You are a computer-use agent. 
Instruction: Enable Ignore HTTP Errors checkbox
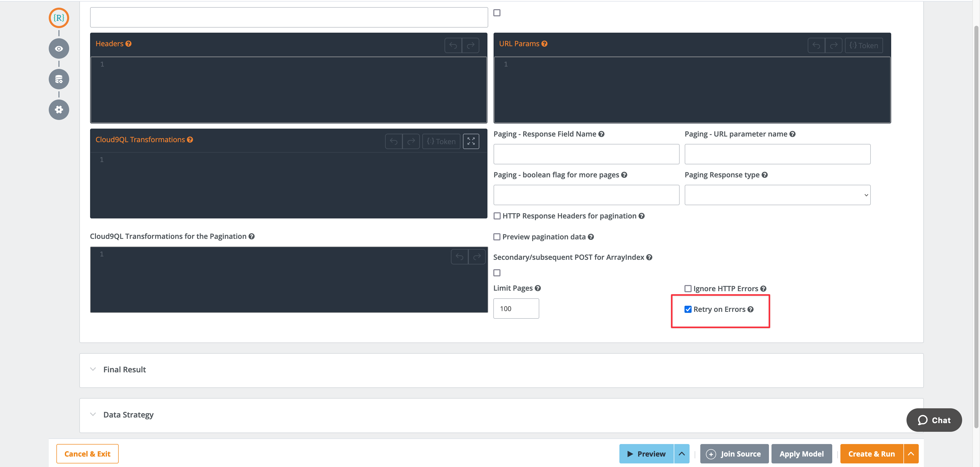pos(688,289)
